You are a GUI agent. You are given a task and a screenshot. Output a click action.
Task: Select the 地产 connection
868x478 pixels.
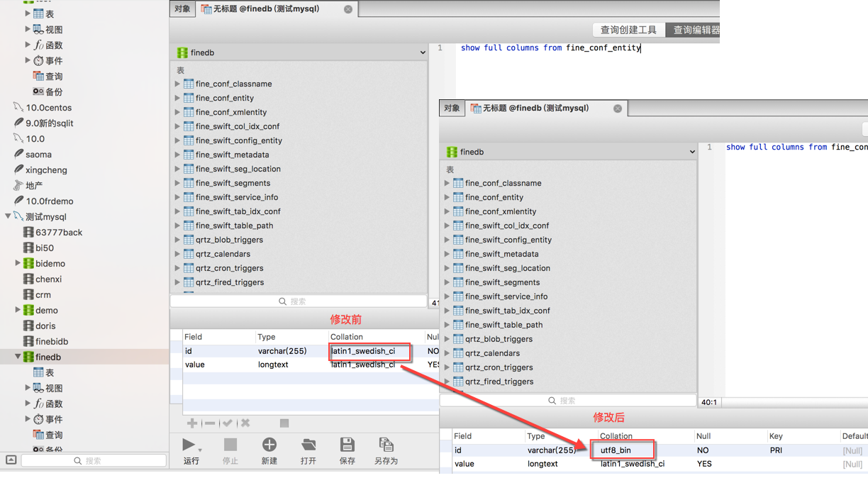click(x=33, y=186)
